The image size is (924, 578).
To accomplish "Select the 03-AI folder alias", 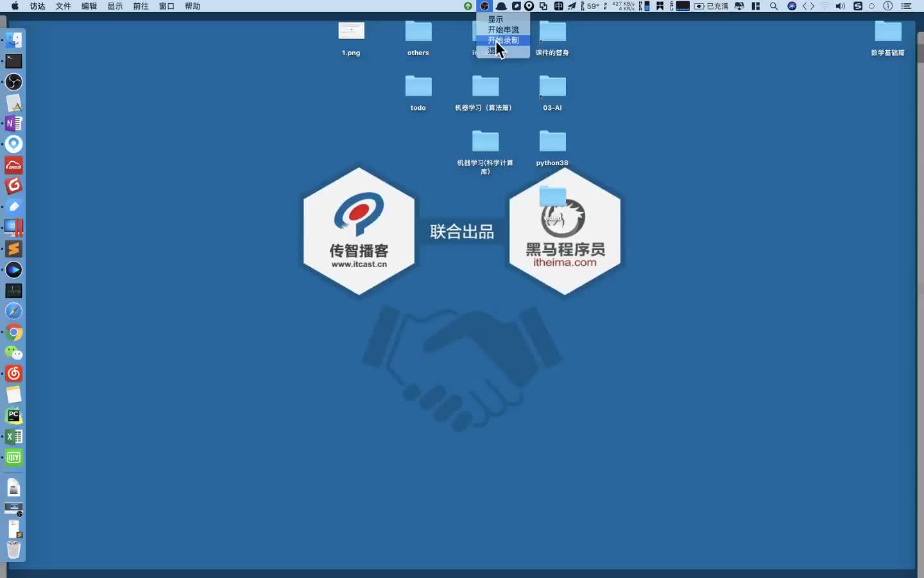I will click(x=552, y=93).
